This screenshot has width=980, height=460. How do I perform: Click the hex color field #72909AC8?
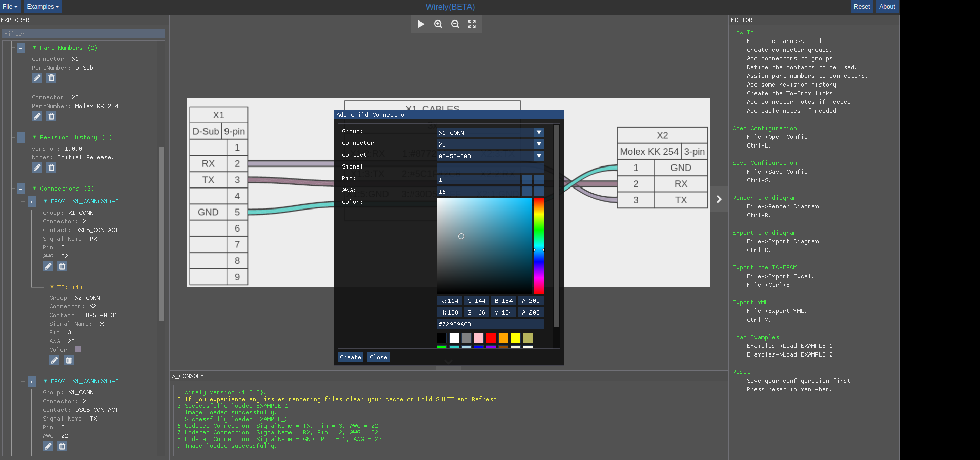490,324
